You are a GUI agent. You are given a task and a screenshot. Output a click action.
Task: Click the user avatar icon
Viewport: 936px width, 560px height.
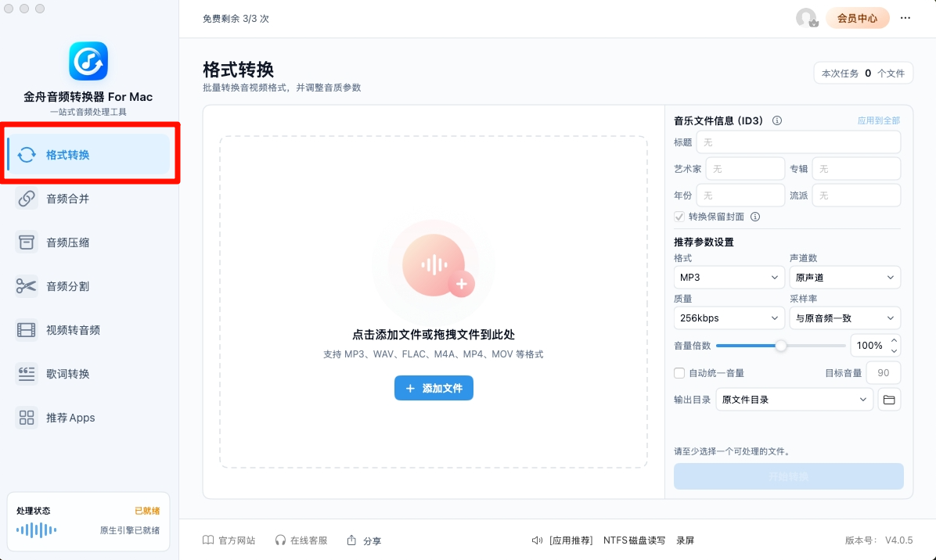(806, 18)
